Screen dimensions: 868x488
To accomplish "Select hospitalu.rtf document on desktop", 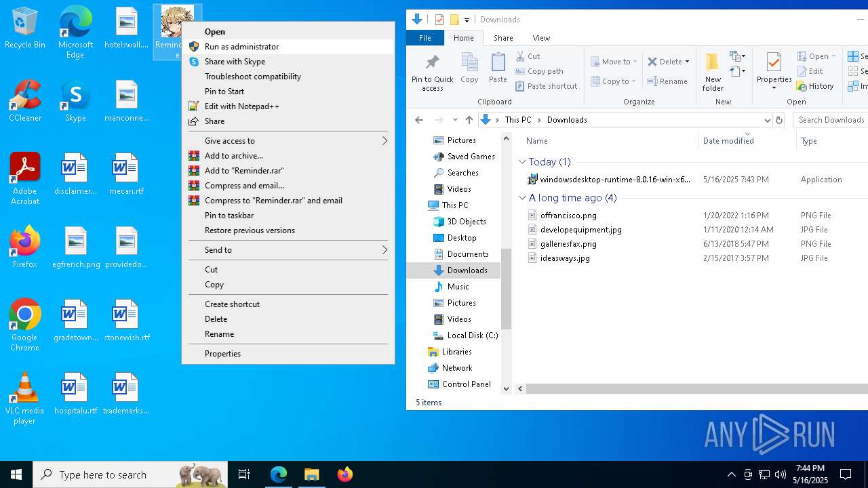I will [x=76, y=393].
